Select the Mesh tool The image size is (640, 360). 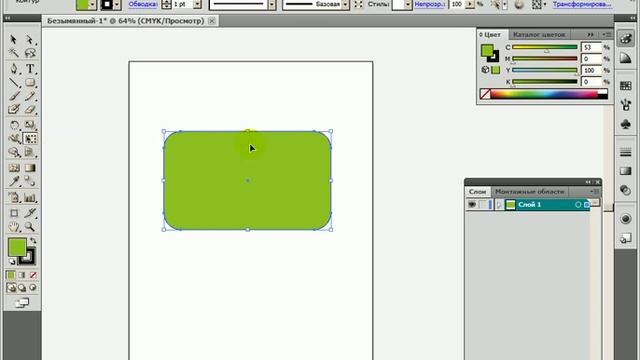[13, 168]
